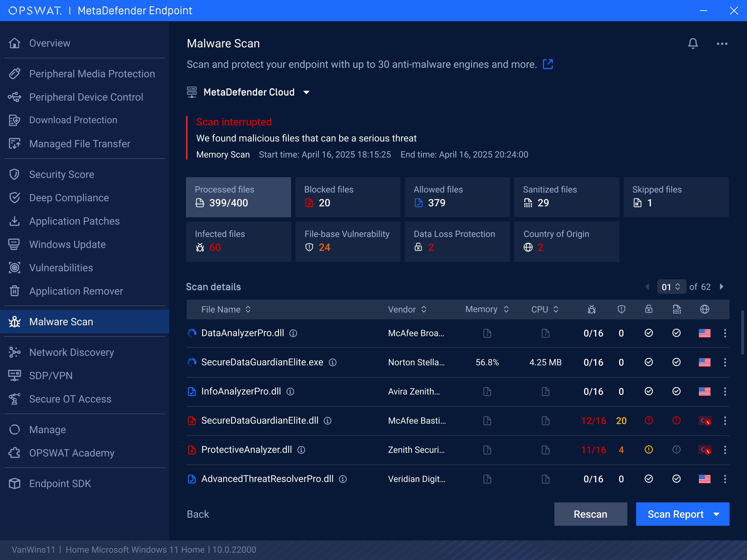Open the Scan Report dropdown arrow
This screenshot has height=560, width=747.
716,515
